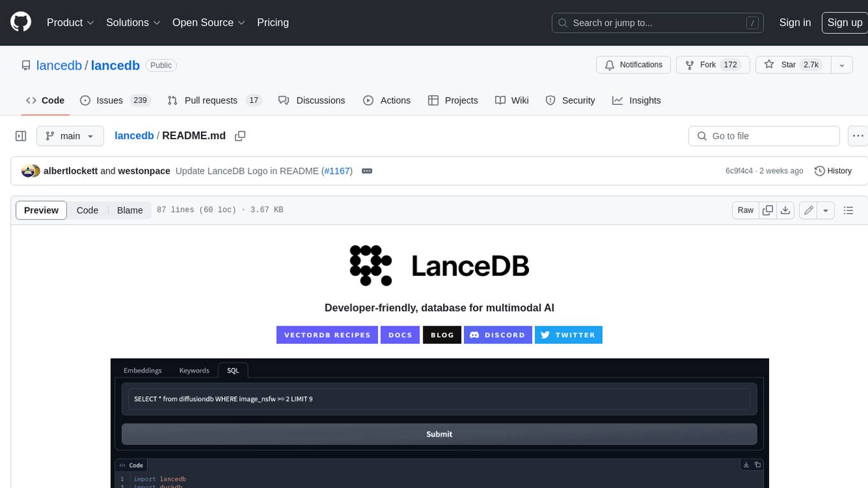Viewport: 868px width, 488px height.
Task: Open the Security tab
Action: click(570, 100)
